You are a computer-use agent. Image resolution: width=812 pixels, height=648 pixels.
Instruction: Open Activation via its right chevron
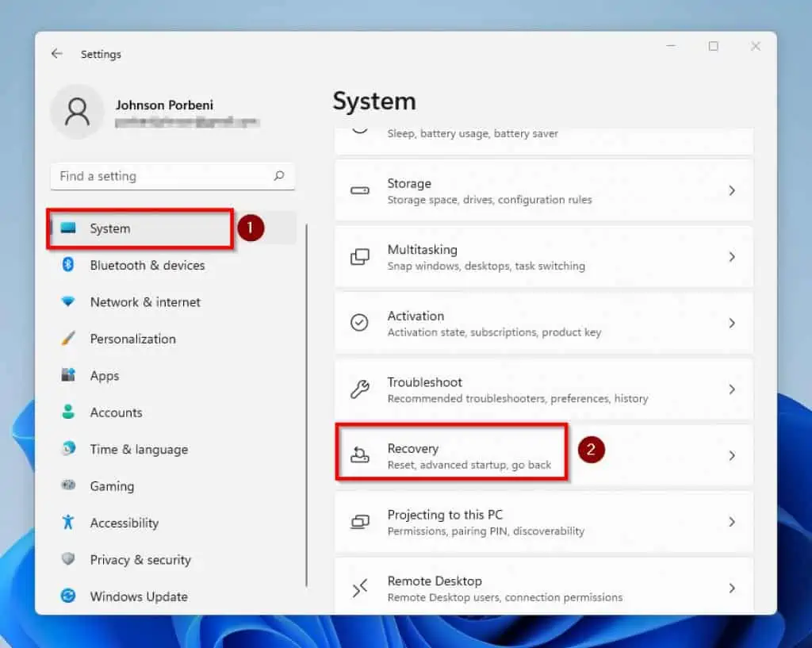[x=731, y=324]
